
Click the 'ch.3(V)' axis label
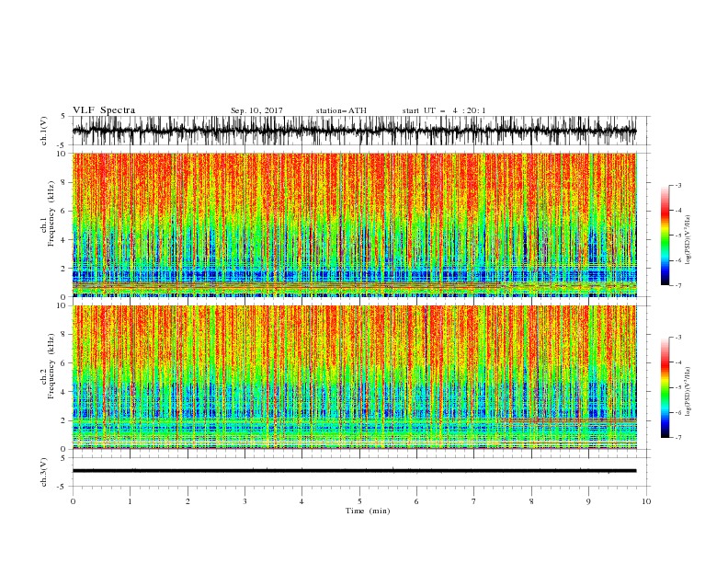pyautogui.click(x=44, y=472)
